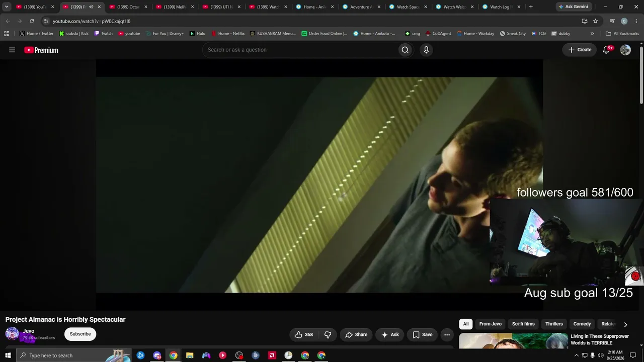
Task: Open Chrome profile avatar in toolbar
Action: [624, 21]
